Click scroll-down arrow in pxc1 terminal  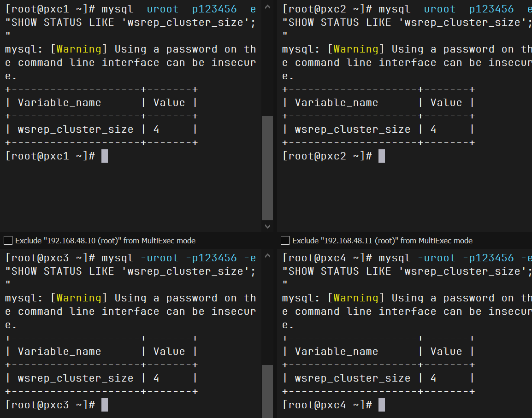tap(267, 226)
